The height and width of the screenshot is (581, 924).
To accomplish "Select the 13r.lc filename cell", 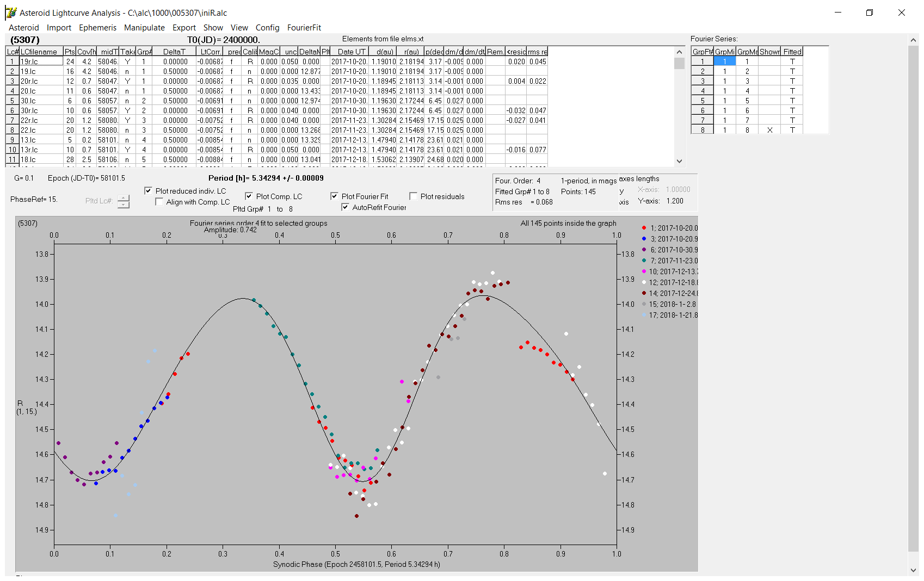I will point(41,150).
